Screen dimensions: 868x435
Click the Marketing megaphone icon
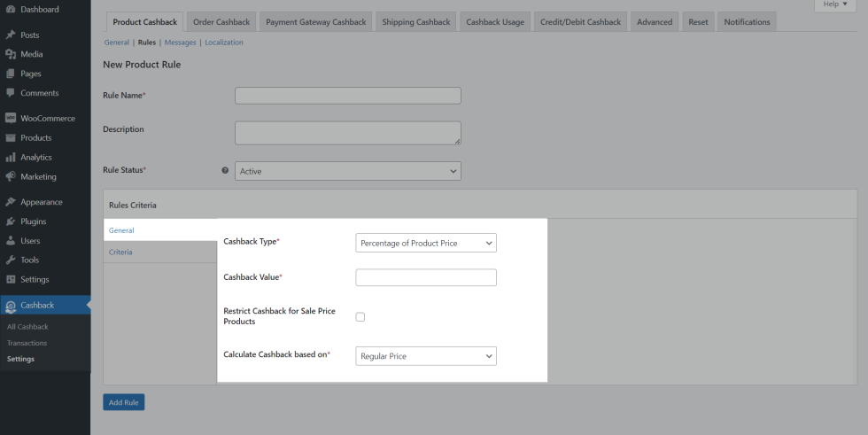11,177
